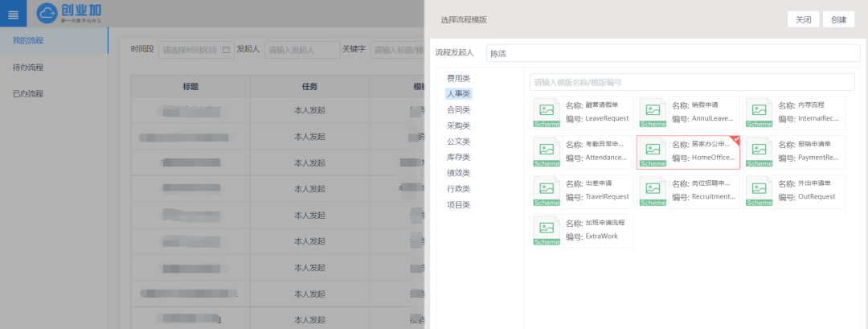This screenshot has width=868, height=329.
Task: Click the LeaveRequest scheme icon
Action: tap(547, 112)
